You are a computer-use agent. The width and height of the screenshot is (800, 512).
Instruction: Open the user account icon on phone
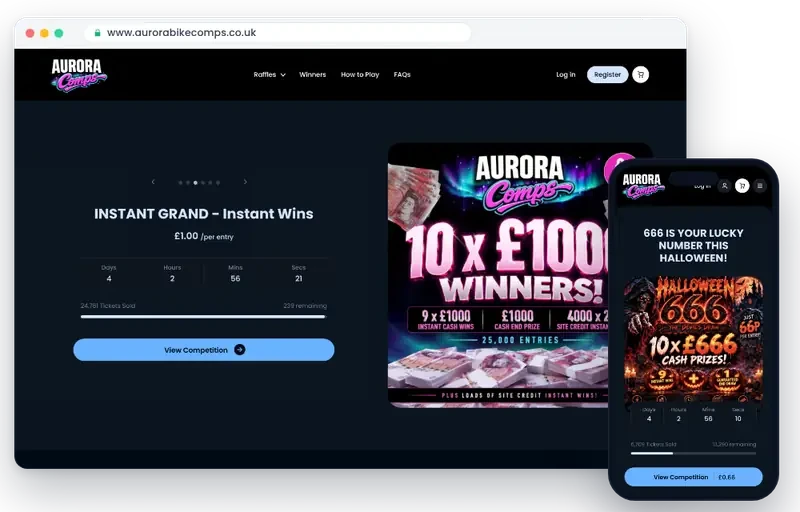pos(724,186)
